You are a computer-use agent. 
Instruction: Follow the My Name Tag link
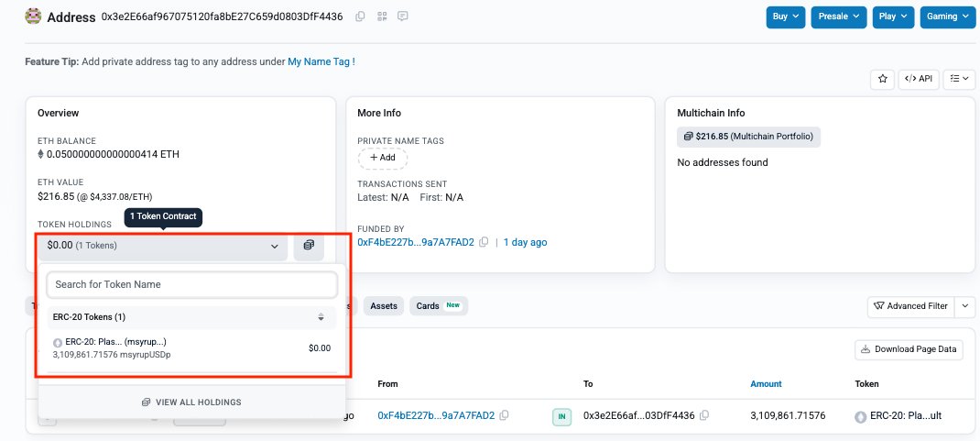(x=319, y=61)
